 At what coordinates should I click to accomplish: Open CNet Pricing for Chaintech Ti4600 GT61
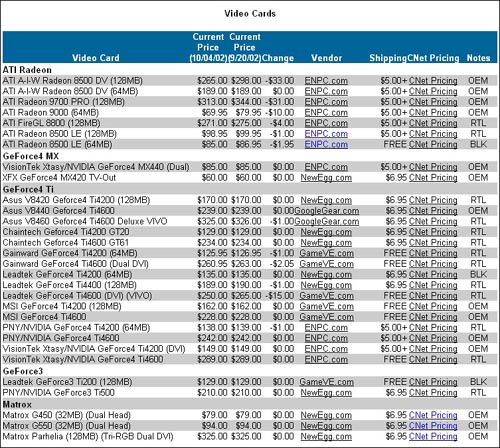point(433,243)
